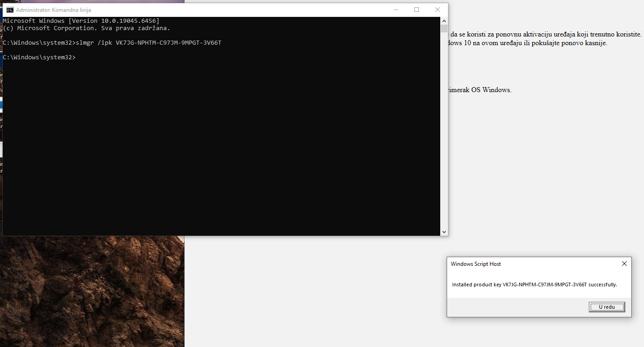
Task: Click the Administrator: Komandna linija title text
Action: [53, 10]
